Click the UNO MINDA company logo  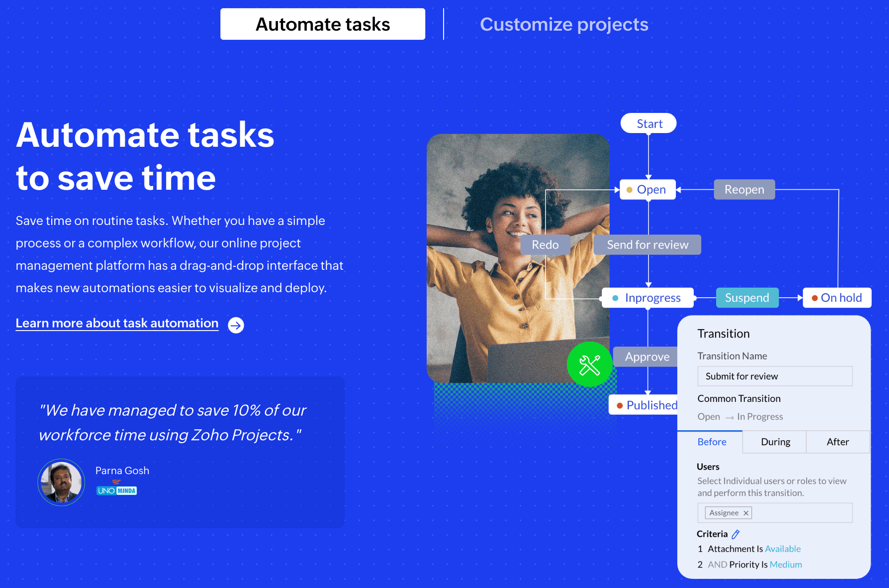[117, 490]
